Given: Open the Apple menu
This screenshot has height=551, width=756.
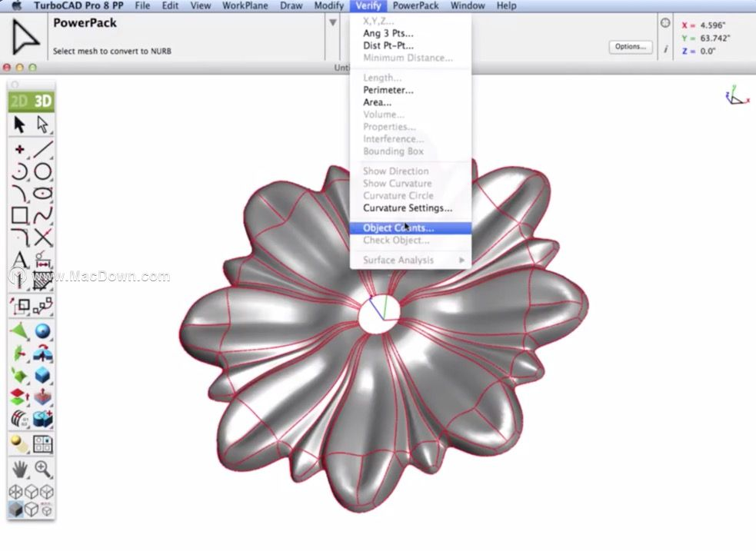Looking at the screenshot, I should pos(16,6).
